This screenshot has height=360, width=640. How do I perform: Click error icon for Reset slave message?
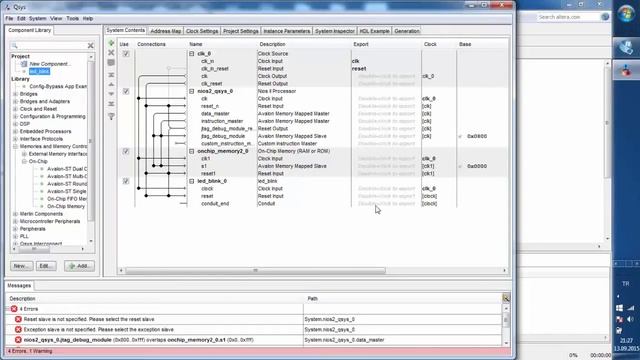pos(18,319)
